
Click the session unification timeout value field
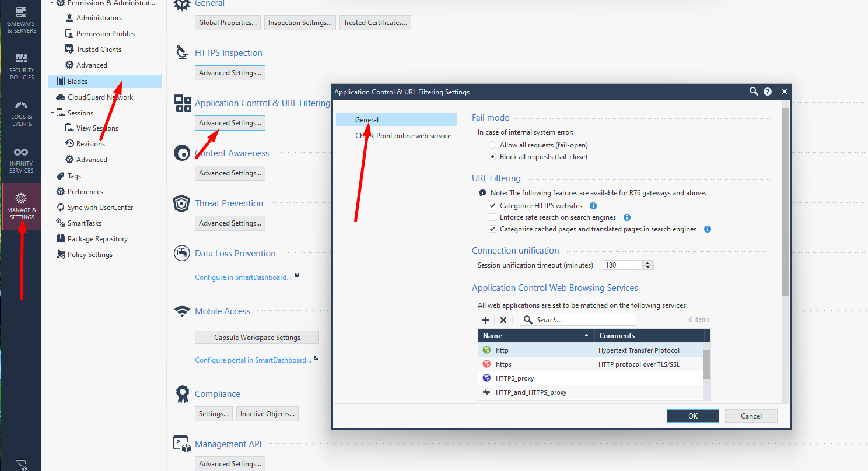(x=623, y=265)
